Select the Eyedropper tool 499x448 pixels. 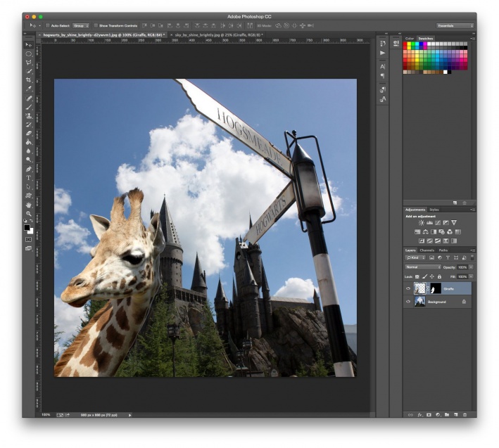29,89
